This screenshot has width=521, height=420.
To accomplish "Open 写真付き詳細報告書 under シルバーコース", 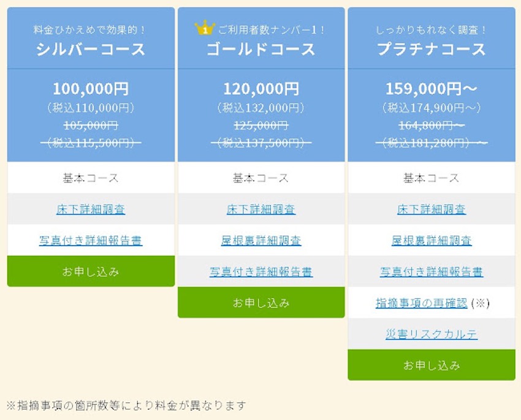I will [90, 240].
